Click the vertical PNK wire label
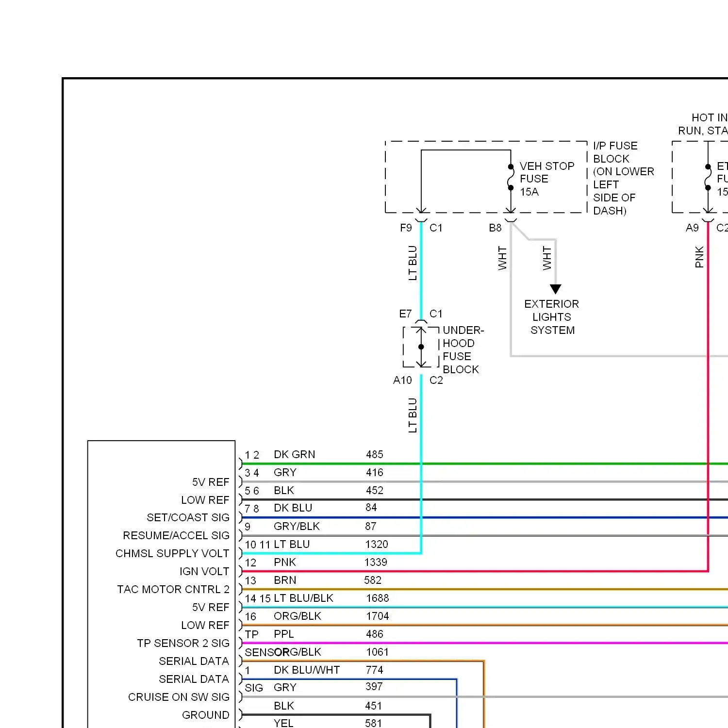728x728 pixels. [x=699, y=257]
